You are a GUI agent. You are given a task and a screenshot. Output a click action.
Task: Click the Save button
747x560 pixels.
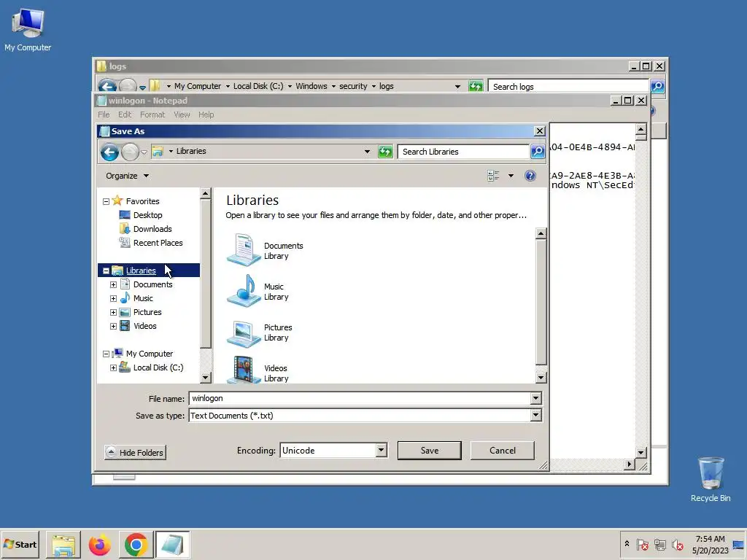click(x=429, y=451)
